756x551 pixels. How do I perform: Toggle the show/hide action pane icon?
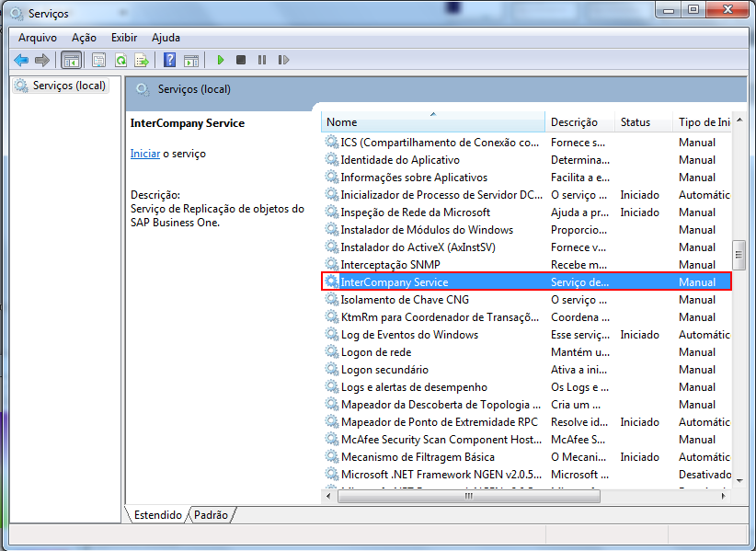(x=191, y=61)
